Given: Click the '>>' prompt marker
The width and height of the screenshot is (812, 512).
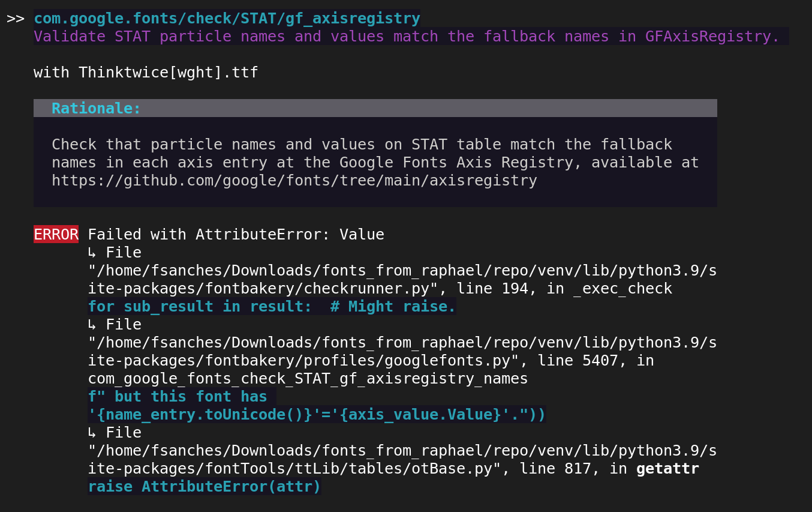Looking at the screenshot, I should (17, 18).
